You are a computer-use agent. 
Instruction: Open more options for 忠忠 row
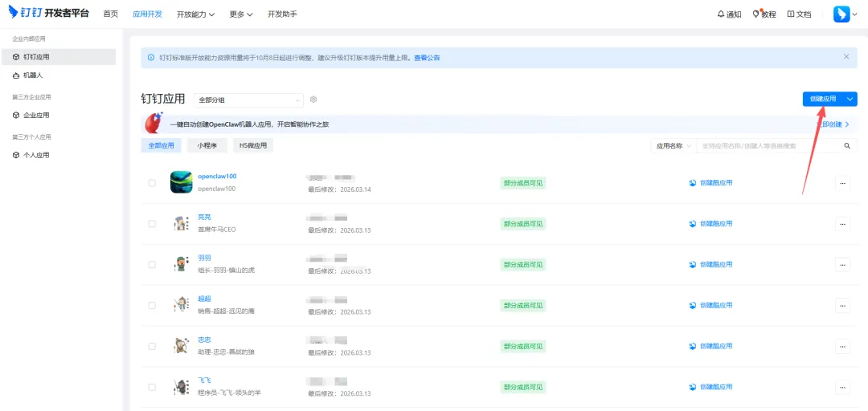tap(842, 346)
